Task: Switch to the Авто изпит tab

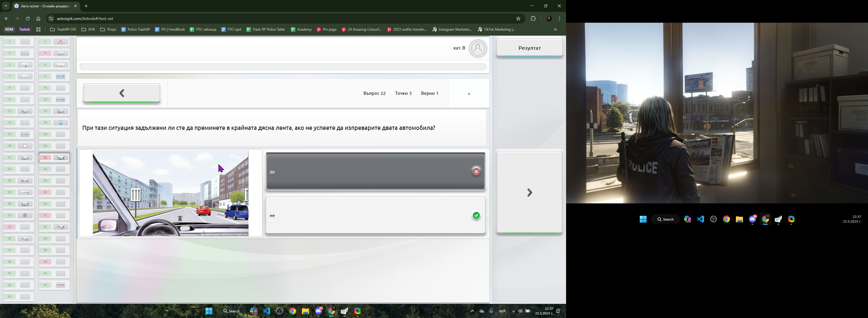Action: 43,6
